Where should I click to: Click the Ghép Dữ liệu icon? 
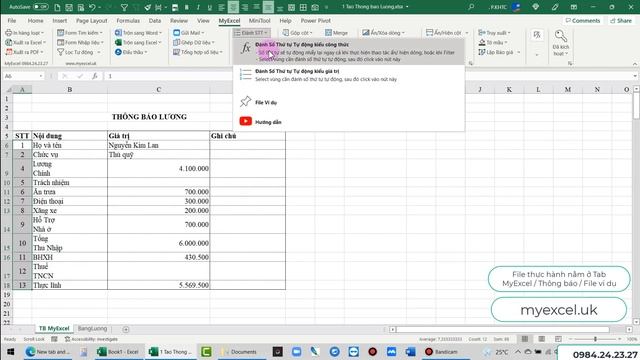(177, 42)
